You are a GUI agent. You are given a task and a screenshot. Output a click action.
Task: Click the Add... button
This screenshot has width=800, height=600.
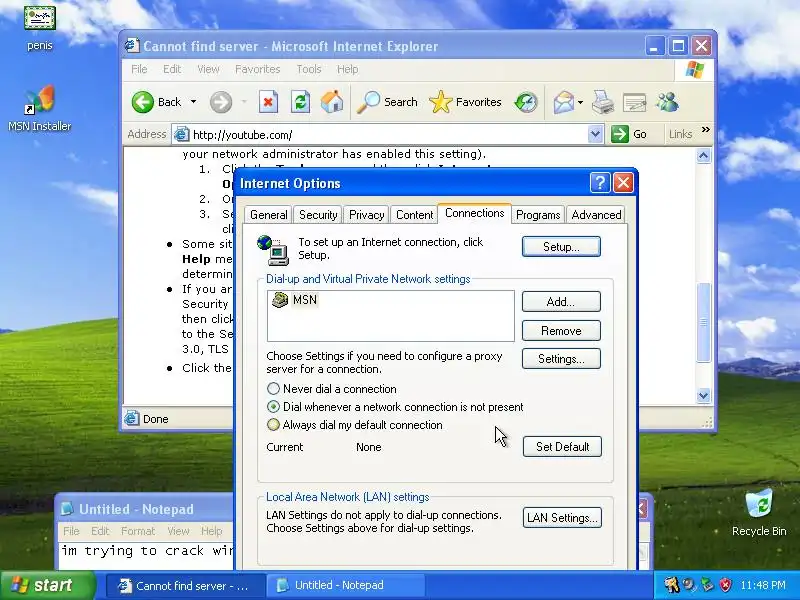click(x=561, y=302)
